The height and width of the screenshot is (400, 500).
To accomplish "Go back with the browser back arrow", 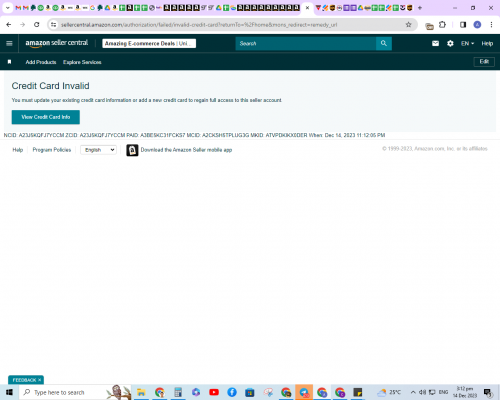I will click(9, 25).
